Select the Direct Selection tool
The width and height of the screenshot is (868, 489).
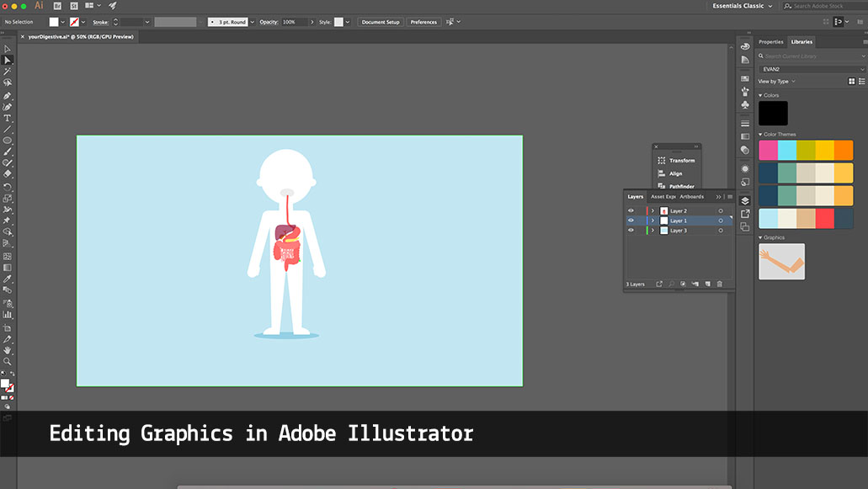click(x=8, y=61)
